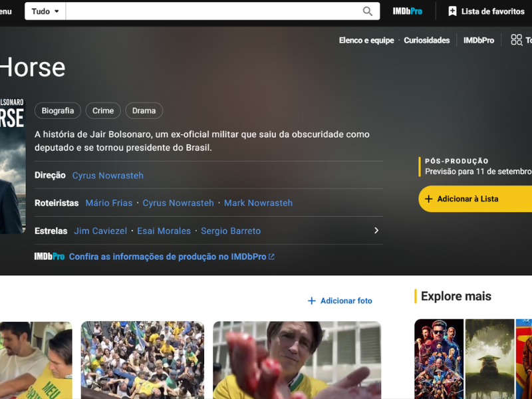Click Estrelas label
The width and height of the screenshot is (532, 399).
pos(51,231)
